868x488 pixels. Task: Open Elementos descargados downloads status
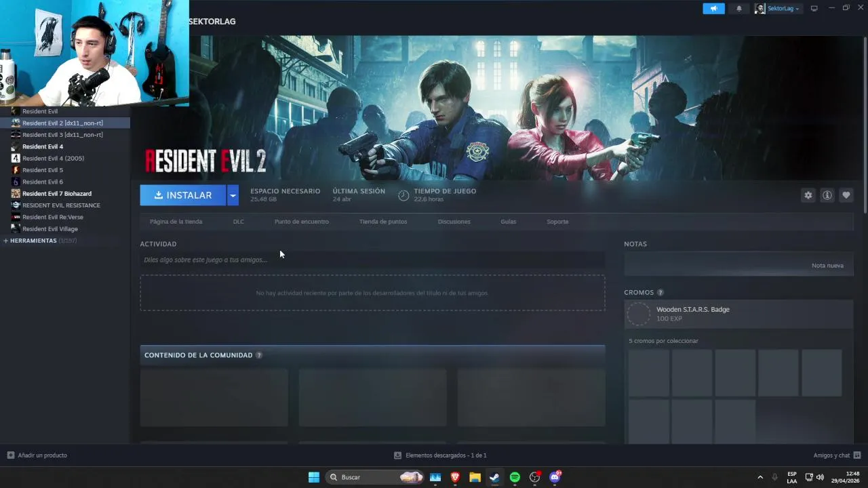[440, 455]
